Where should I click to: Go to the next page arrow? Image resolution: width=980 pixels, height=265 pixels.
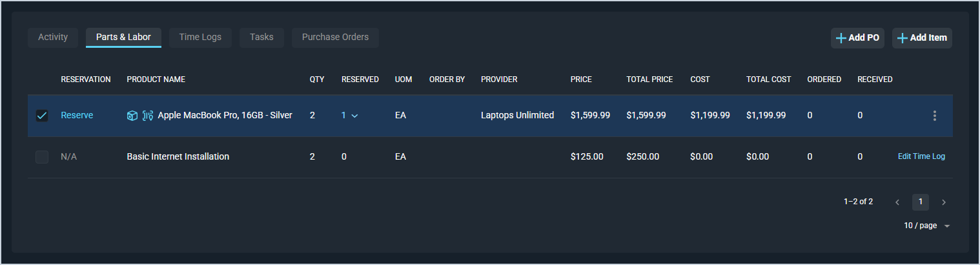tap(943, 202)
